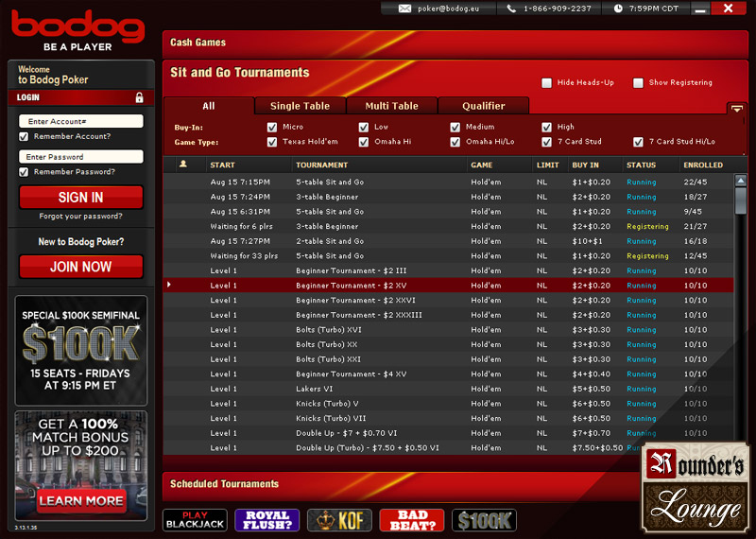Image resolution: width=756 pixels, height=539 pixels.
Task: Uncheck the 7 Card Stud Hi/Lo game type
Action: 638,142
